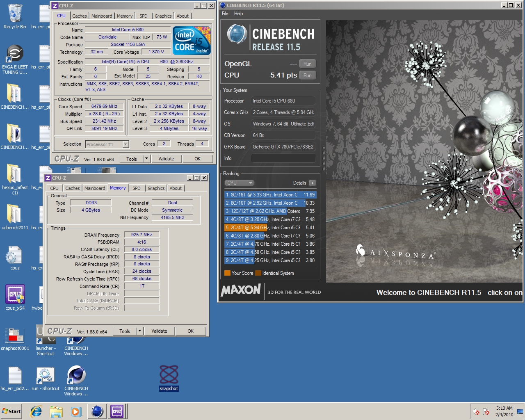
Task: Run the CPU benchmark test
Action: pos(307,75)
